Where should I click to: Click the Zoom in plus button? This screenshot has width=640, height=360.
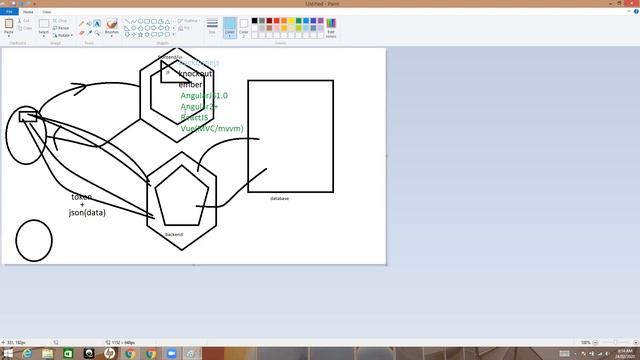click(636, 342)
